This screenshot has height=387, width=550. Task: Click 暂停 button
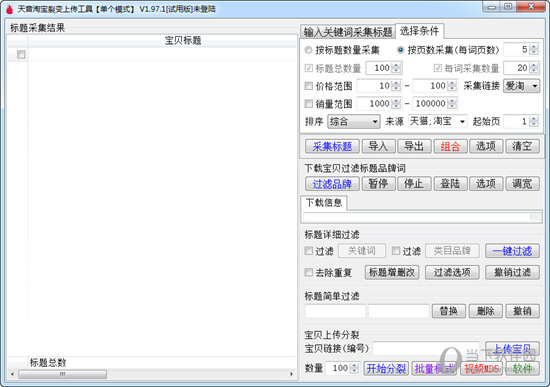coord(378,184)
